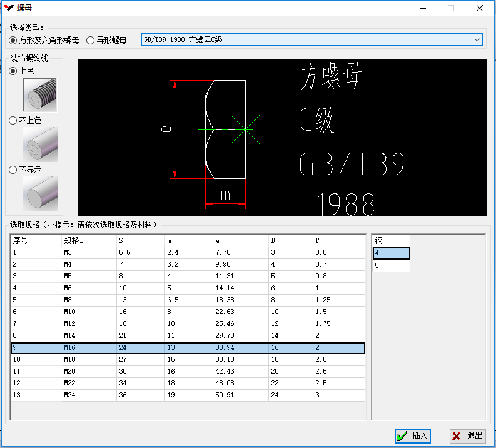The height and width of the screenshot is (448, 496).
Task: Select the M3 row in spec table
Action: pyautogui.click(x=188, y=252)
